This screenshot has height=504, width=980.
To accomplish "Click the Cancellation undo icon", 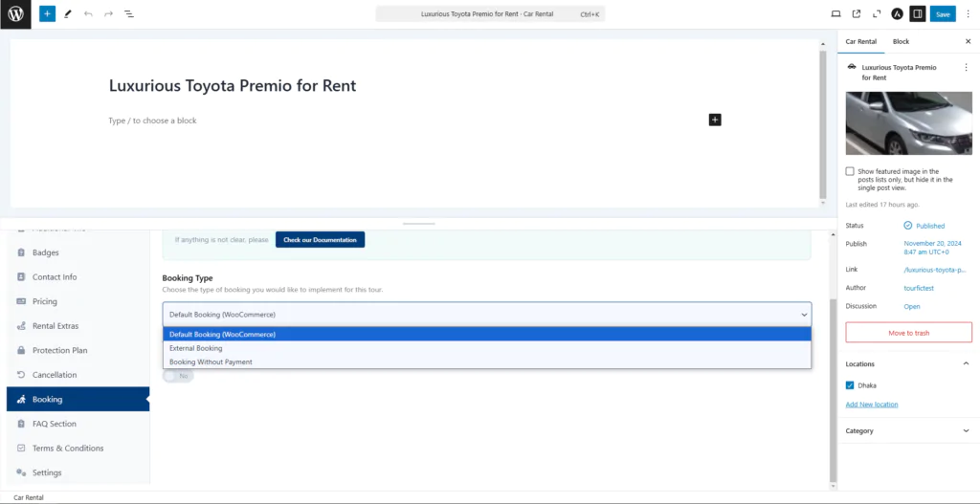I will coord(21,375).
